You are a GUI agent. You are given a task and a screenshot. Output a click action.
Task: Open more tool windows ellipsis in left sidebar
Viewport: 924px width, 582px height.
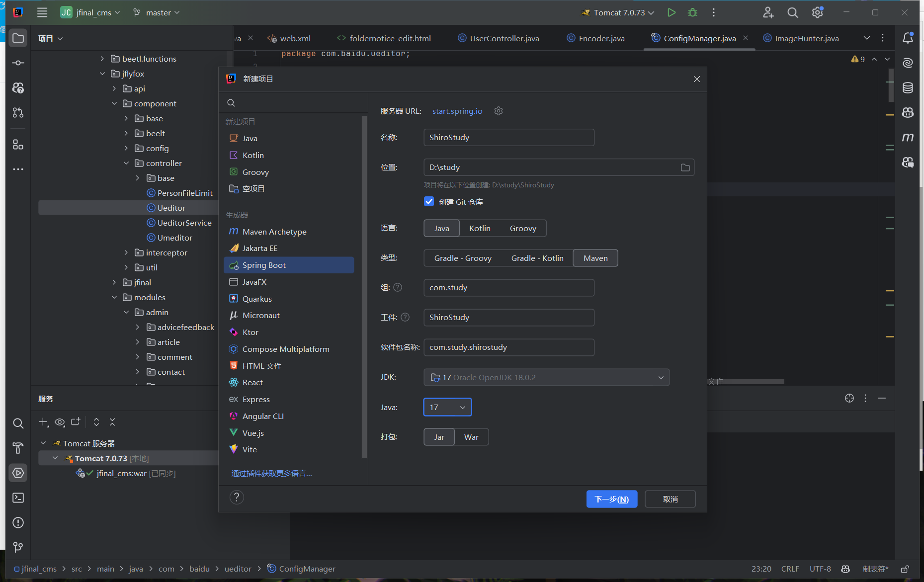18,169
